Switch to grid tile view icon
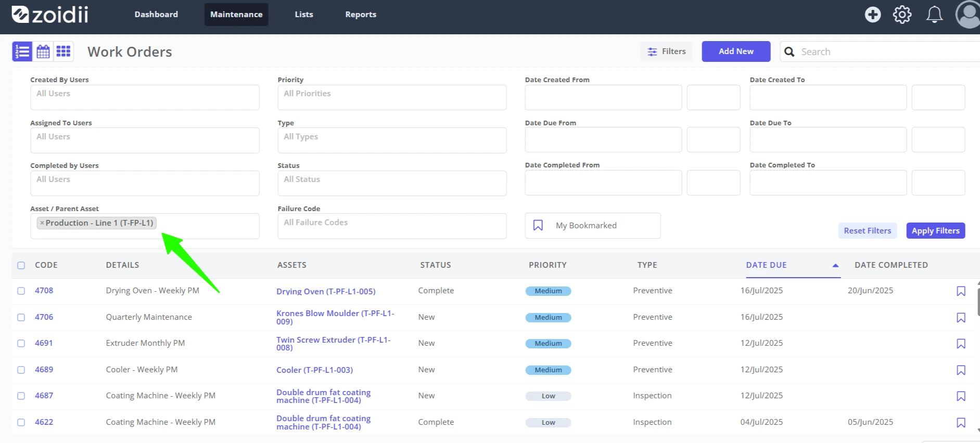The height and width of the screenshot is (443, 980). tap(63, 51)
